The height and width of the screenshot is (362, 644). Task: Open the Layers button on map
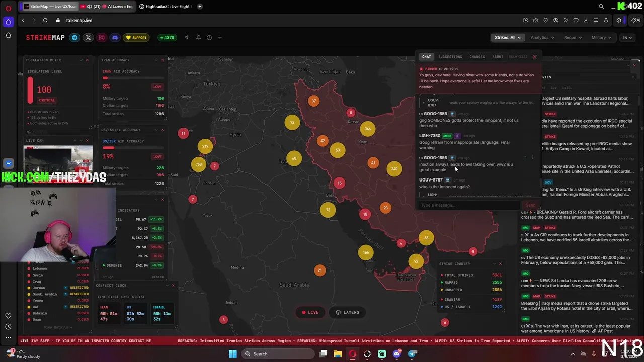347,312
